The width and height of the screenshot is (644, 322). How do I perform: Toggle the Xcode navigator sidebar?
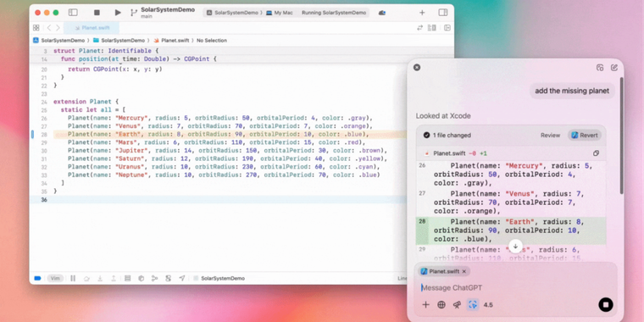[x=73, y=13]
